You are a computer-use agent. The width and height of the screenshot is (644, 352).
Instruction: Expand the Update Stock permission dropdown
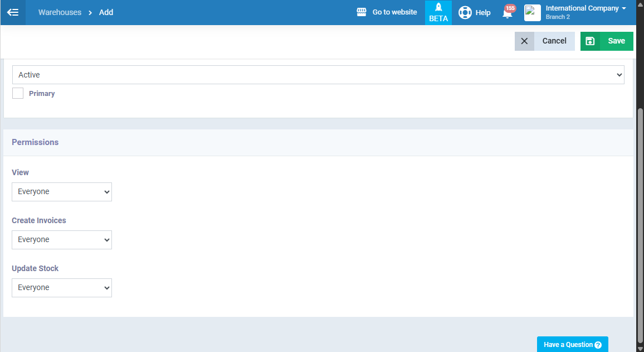pyautogui.click(x=62, y=288)
